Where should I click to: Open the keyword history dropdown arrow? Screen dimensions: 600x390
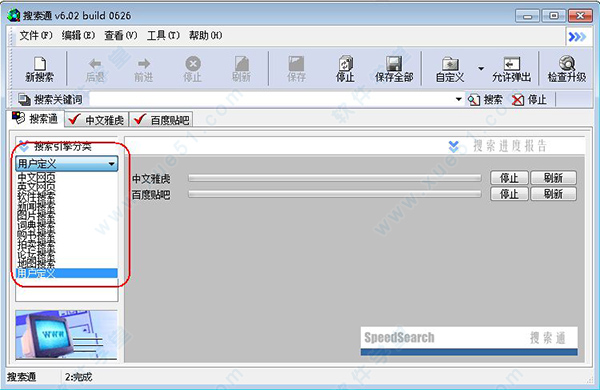click(x=459, y=100)
